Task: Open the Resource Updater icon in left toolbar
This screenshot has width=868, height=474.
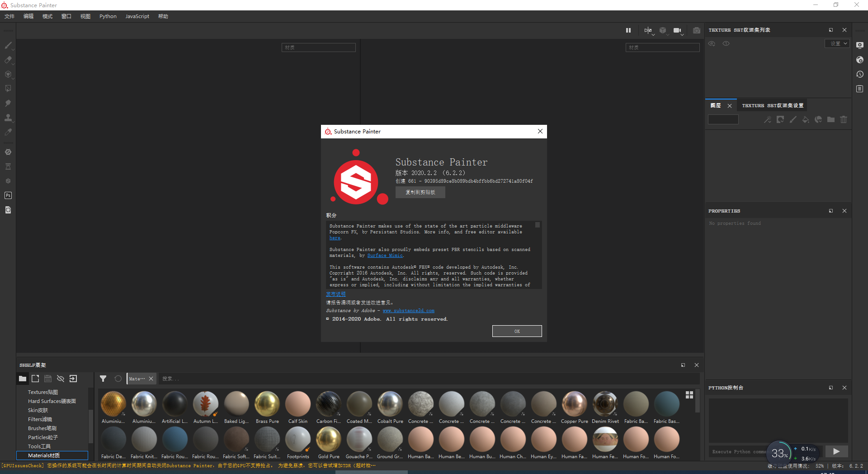Action: 8,210
